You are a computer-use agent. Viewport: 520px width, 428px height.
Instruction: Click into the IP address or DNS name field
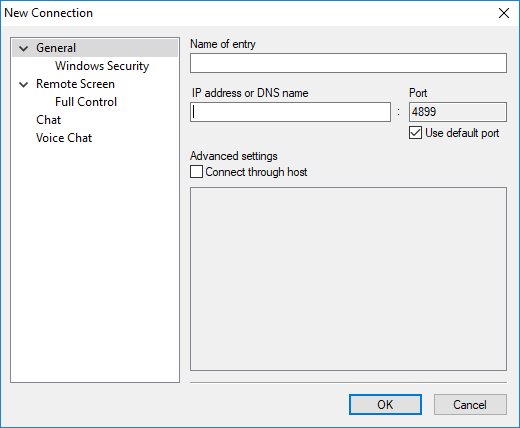tap(290, 112)
